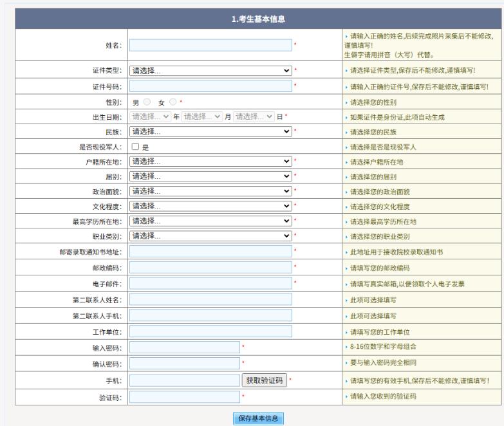Viewport: 504px width, 426px height.
Task: Open the birth month dropdown
Action: pyautogui.click(x=202, y=116)
